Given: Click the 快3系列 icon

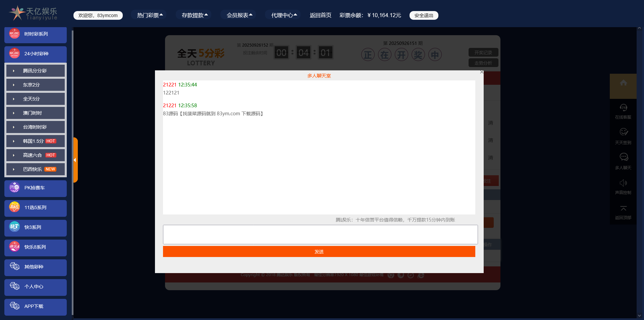Looking at the screenshot, I should 14,227.
